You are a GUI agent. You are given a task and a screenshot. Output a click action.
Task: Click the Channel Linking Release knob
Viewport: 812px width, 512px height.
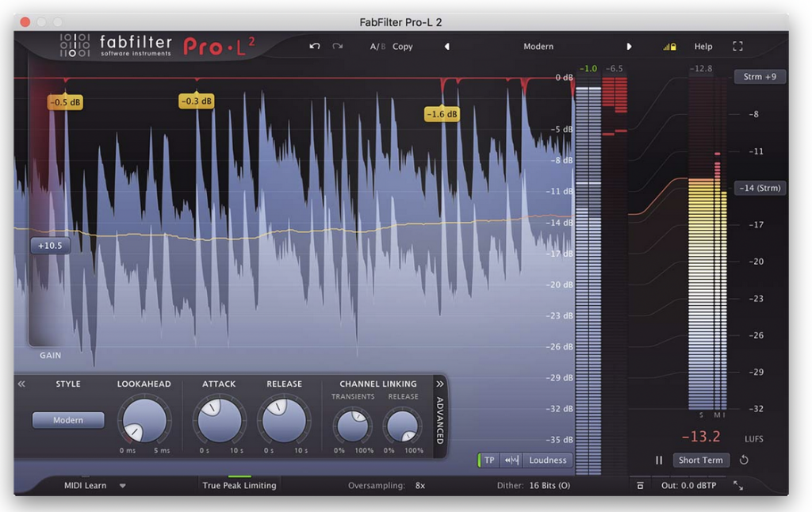(x=403, y=426)
